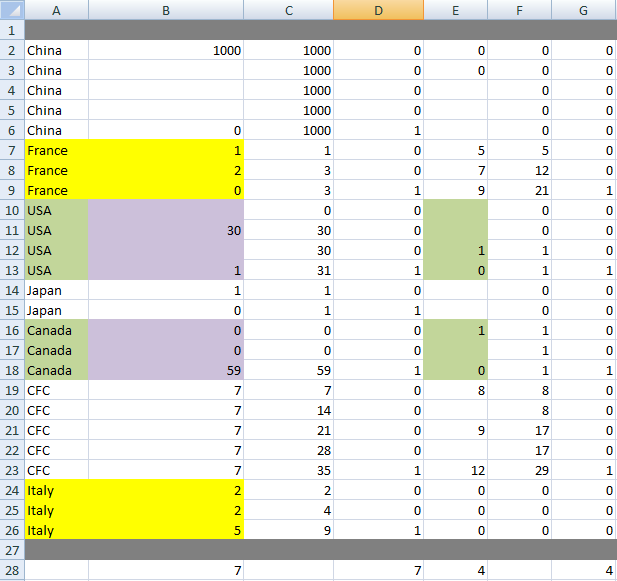Click the Select All corner box

tap(11, 9)
